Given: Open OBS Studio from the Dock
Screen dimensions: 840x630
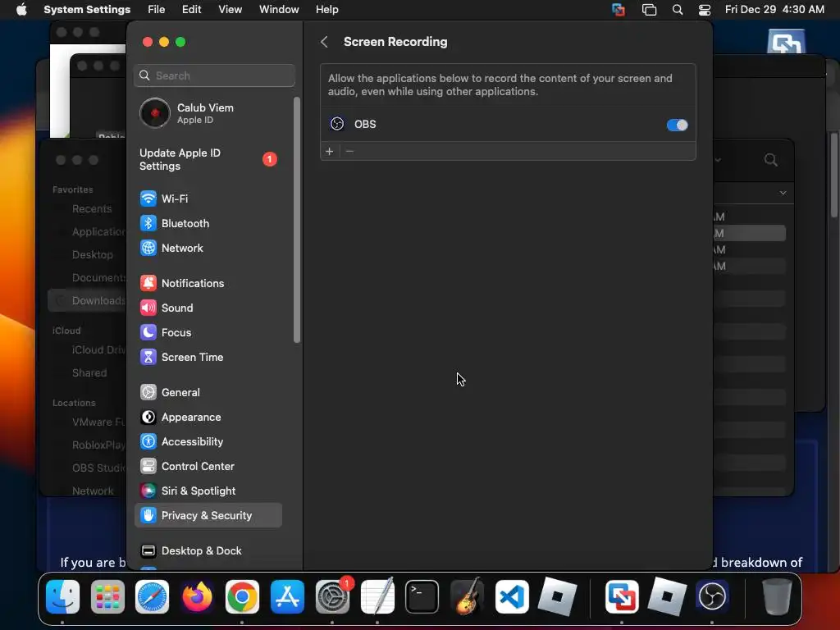Looking at the screenshot, I should tap(712, 596).
